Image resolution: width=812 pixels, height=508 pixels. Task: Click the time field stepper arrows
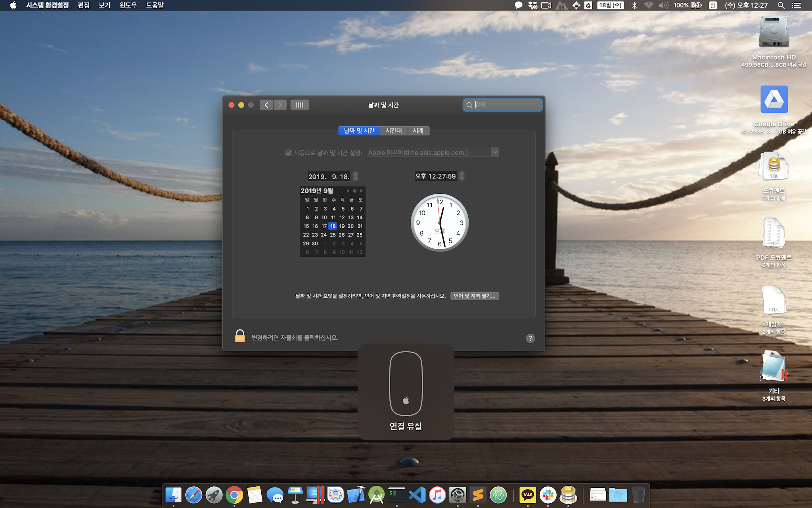point(462,176)
